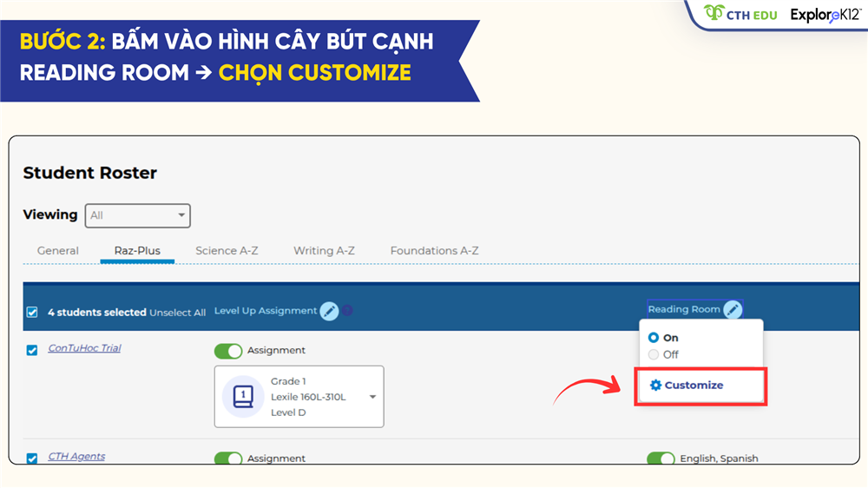Select the Off radio option
The height and width of the screenshot is (488, 868).
coord(654,354)
